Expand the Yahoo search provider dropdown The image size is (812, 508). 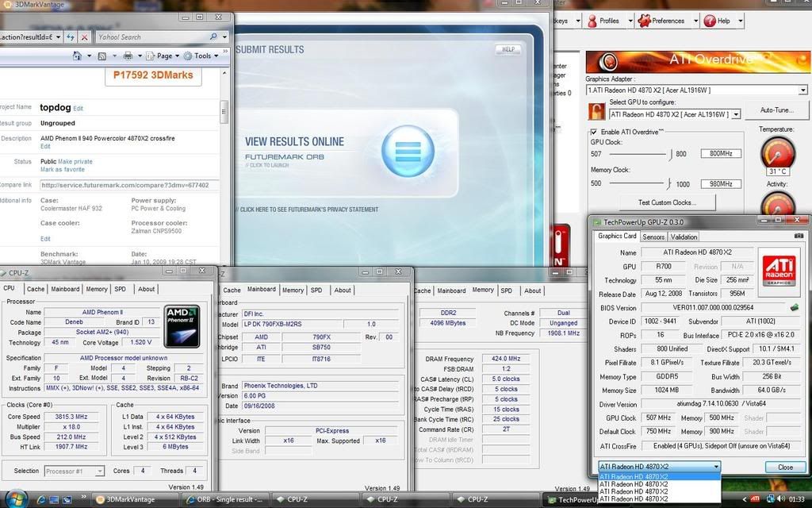[224, 37]
